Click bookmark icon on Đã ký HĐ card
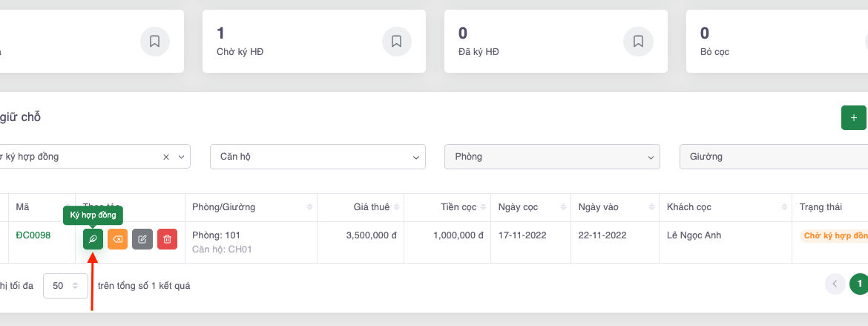The height and width of the screenshot is (326, 868). [638, 41]
